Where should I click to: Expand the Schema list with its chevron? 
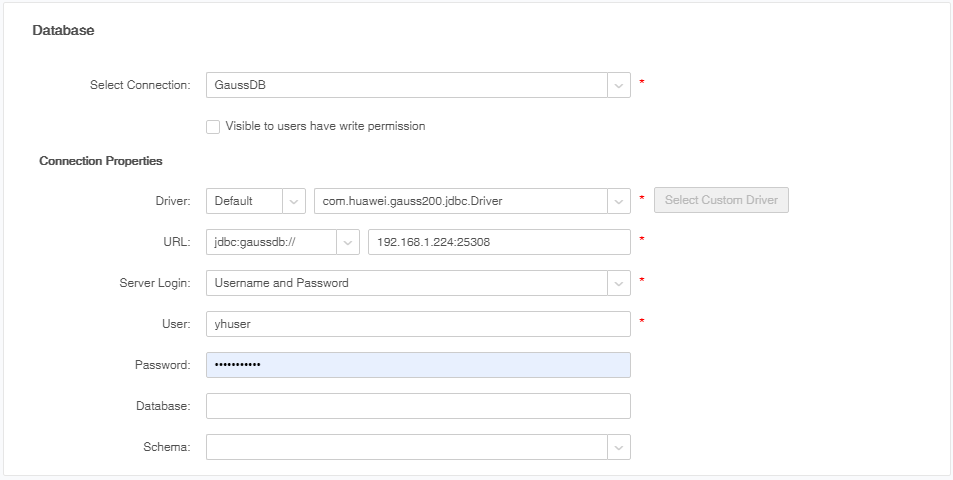(x=619, y=447)
